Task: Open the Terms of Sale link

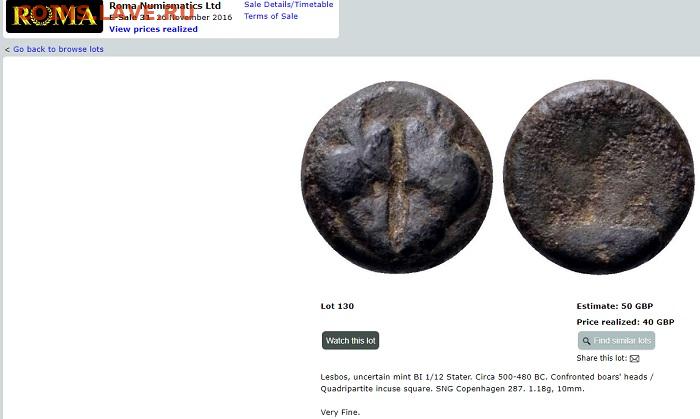Action: (271, 16)
